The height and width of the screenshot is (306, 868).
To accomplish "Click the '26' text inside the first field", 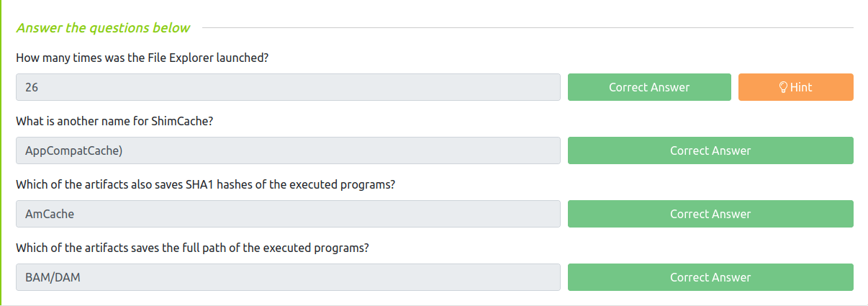I will (x=32, y=87).
